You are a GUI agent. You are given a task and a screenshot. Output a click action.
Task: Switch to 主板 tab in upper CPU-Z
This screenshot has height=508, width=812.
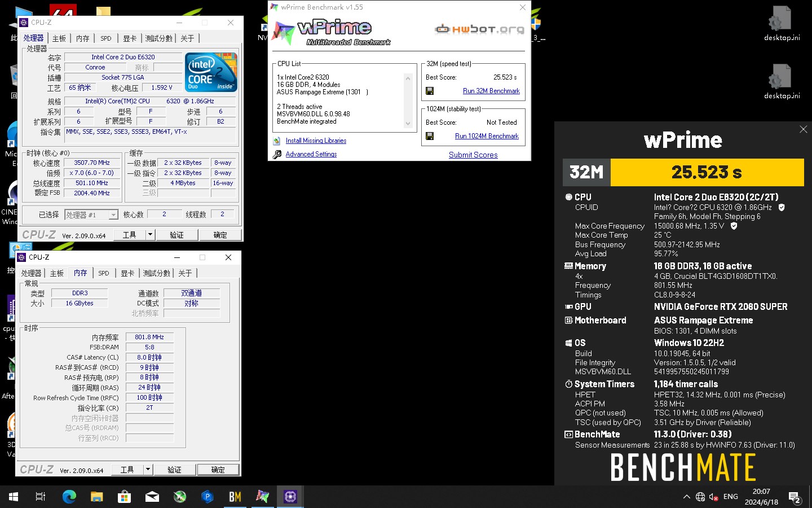(59, 38)
